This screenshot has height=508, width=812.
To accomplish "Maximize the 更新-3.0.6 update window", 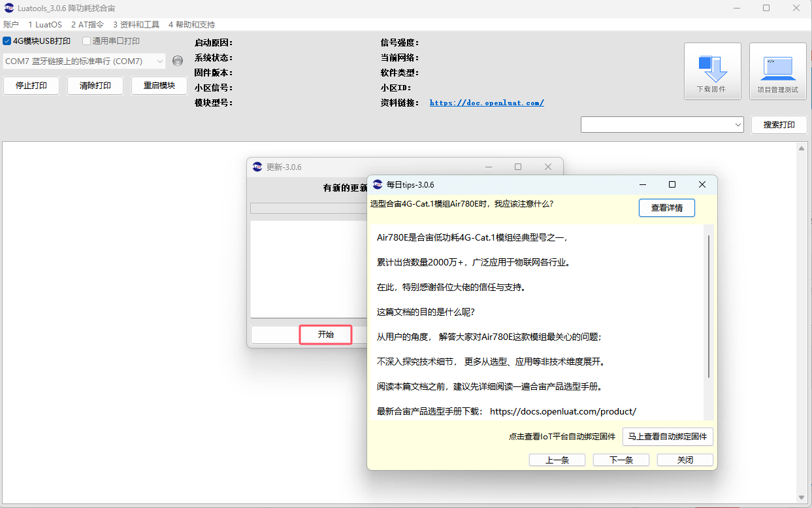I will [x=518, y=167].
